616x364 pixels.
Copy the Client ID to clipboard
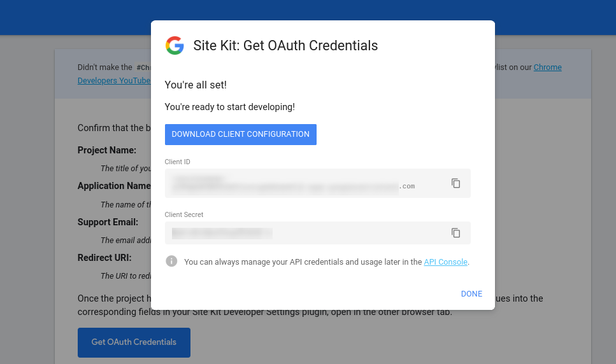click(x=455, y=183)
